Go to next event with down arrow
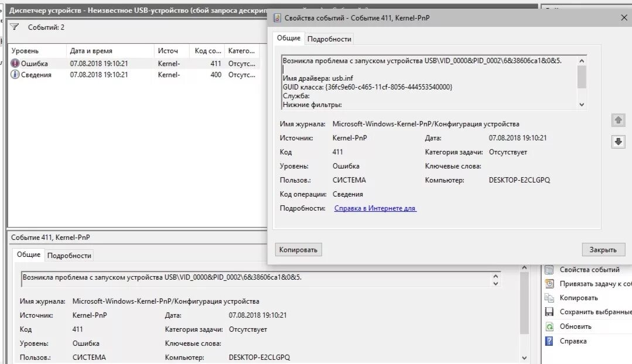 618,142
